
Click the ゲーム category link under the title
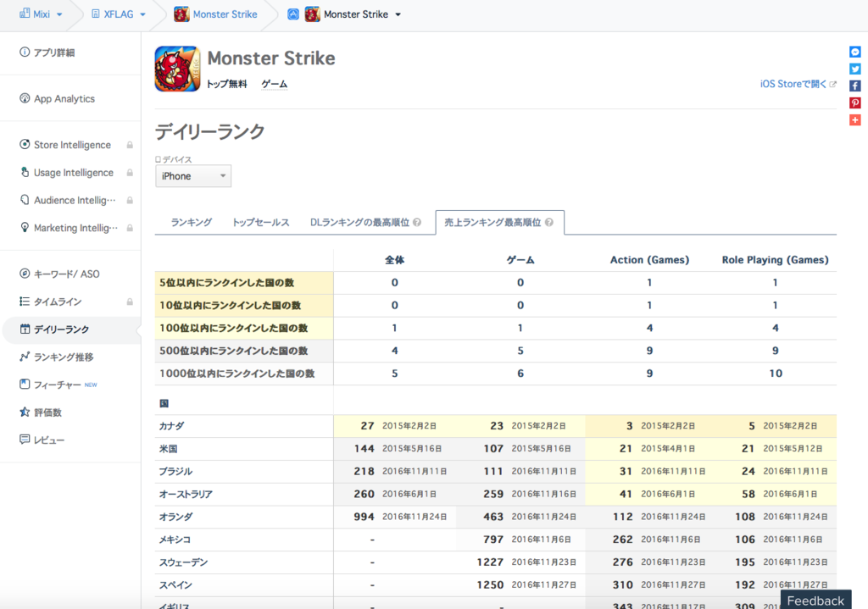pos(275,84)
